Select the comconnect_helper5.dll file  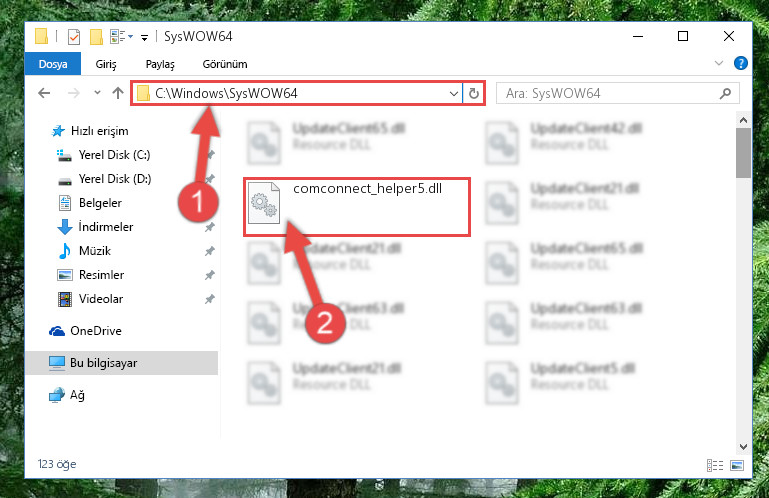click(357, 207)
